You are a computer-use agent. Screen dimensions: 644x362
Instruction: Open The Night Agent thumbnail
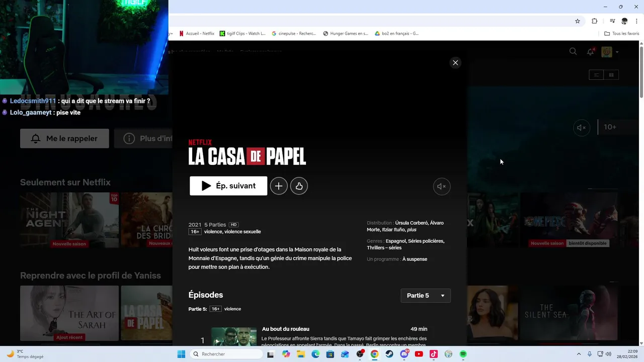click(x=69, y=220)
